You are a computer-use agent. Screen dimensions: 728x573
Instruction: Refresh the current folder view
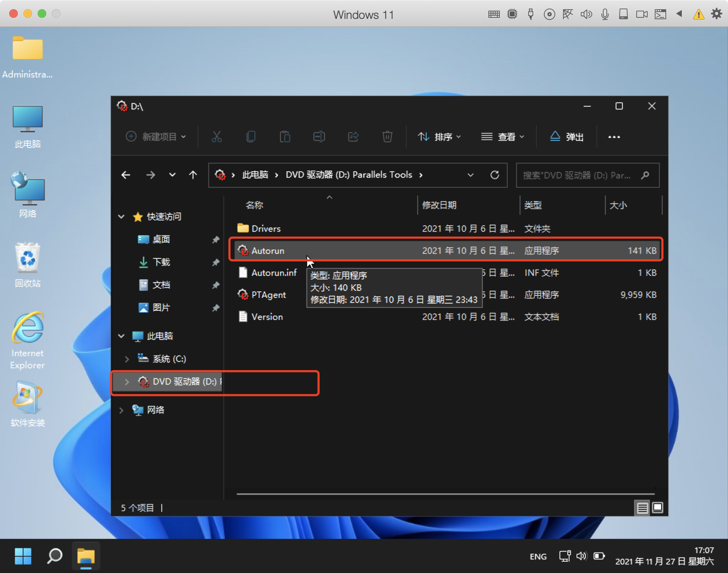[x=495, y=175]
